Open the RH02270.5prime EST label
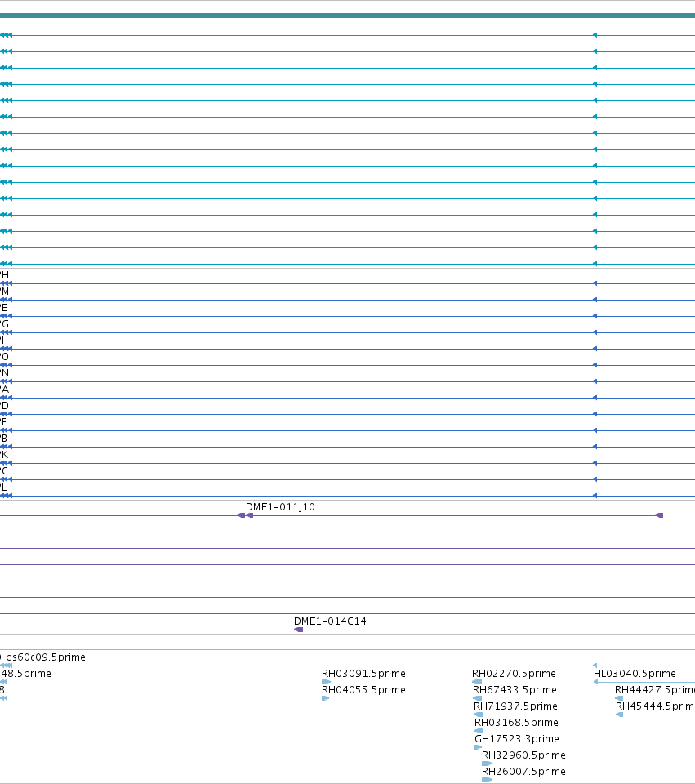Image resolution: width=695 pixels, height=784 pixels. 514,674
